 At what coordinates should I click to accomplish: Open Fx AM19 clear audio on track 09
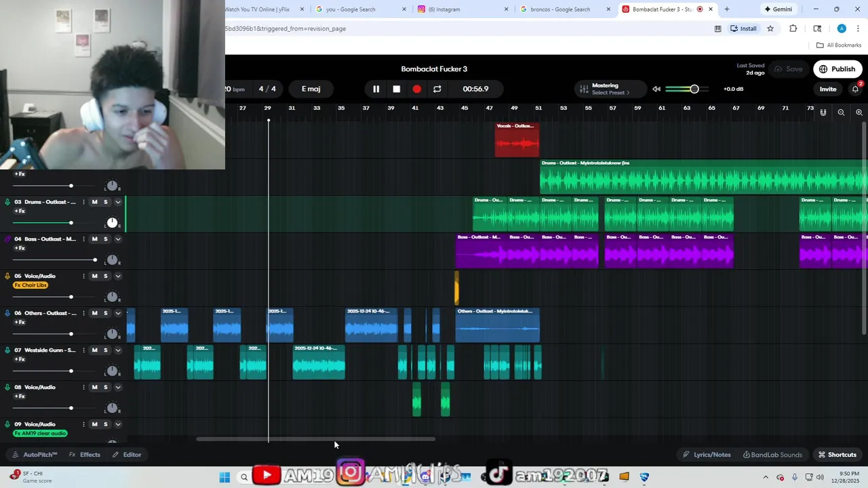tap(40, 433)
